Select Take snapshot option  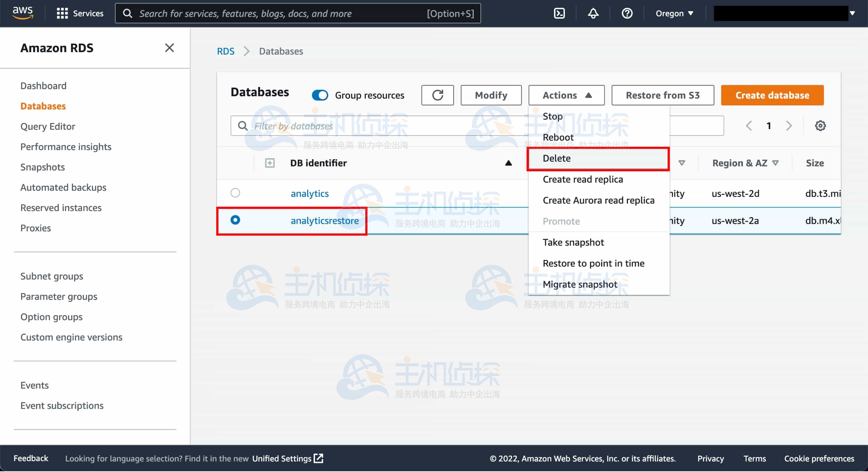(x=599, y=242)
